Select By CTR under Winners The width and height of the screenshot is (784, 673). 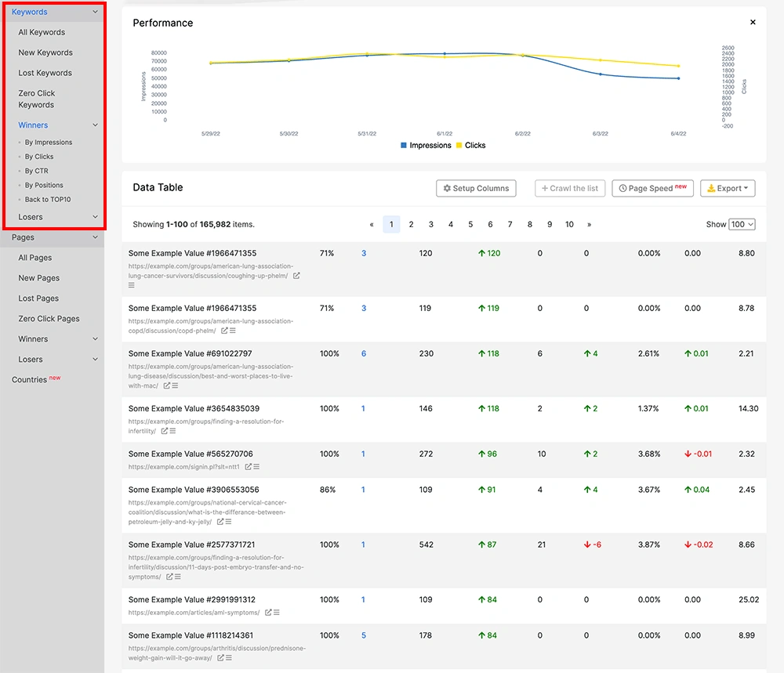(36, 171)
